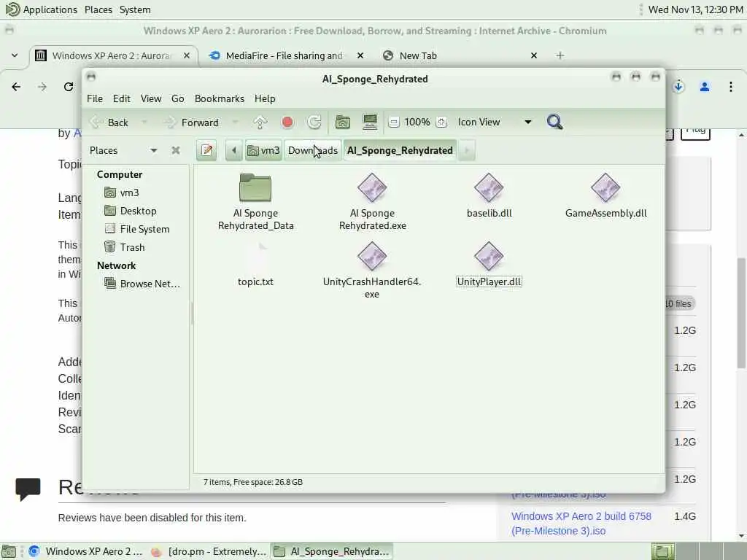Open the Places panel menu
This screenshot has width=747, height=560.
[98, 9]
